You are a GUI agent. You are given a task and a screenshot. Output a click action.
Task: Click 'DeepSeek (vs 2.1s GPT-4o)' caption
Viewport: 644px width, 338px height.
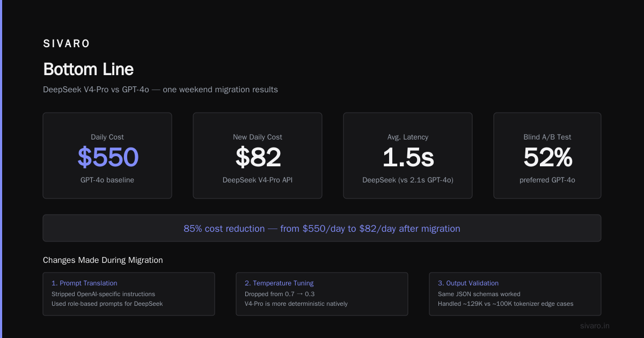(x=408, y=180)
